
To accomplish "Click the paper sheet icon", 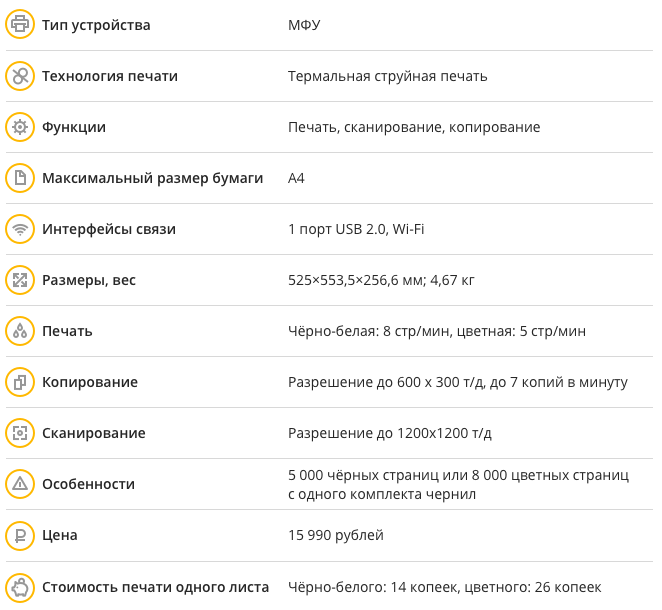I will [19, 178].
